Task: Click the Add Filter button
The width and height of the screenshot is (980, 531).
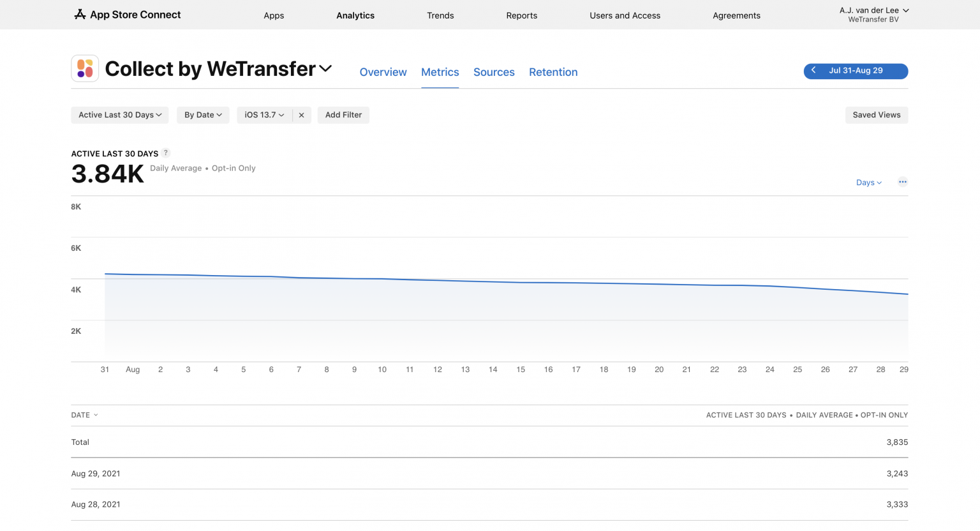Action: (x=343, y=115)
